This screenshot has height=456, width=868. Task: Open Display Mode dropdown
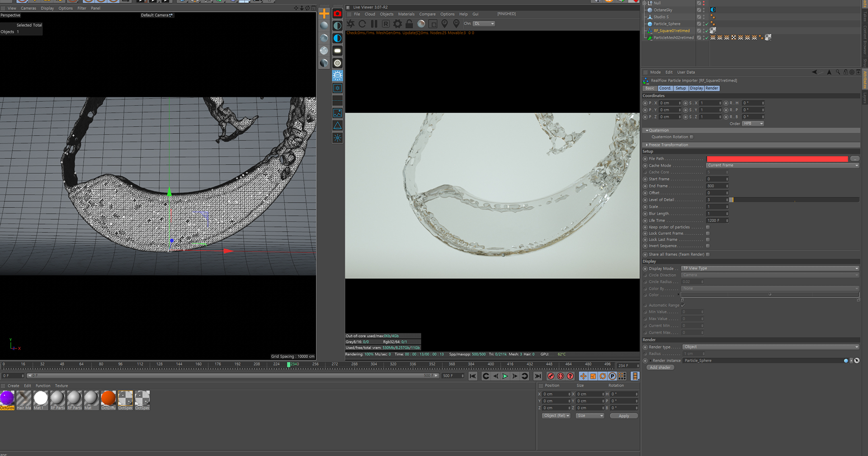[x=770, y=268]
